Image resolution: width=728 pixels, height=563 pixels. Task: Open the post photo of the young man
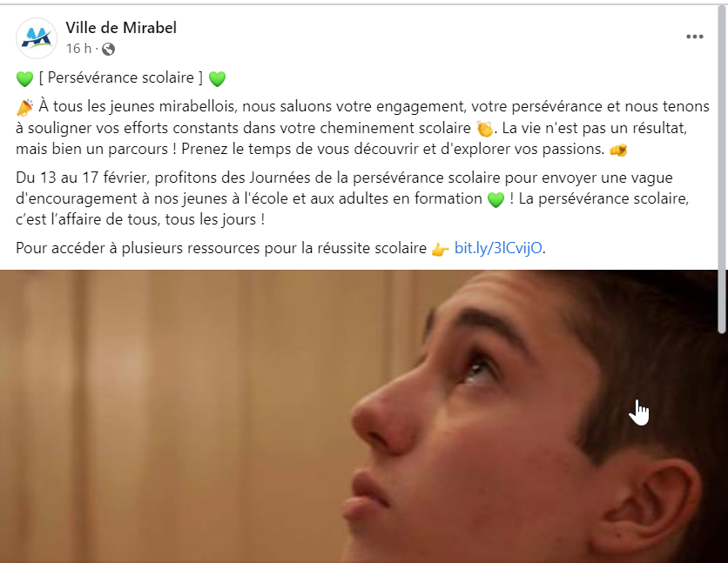point(359,417)
